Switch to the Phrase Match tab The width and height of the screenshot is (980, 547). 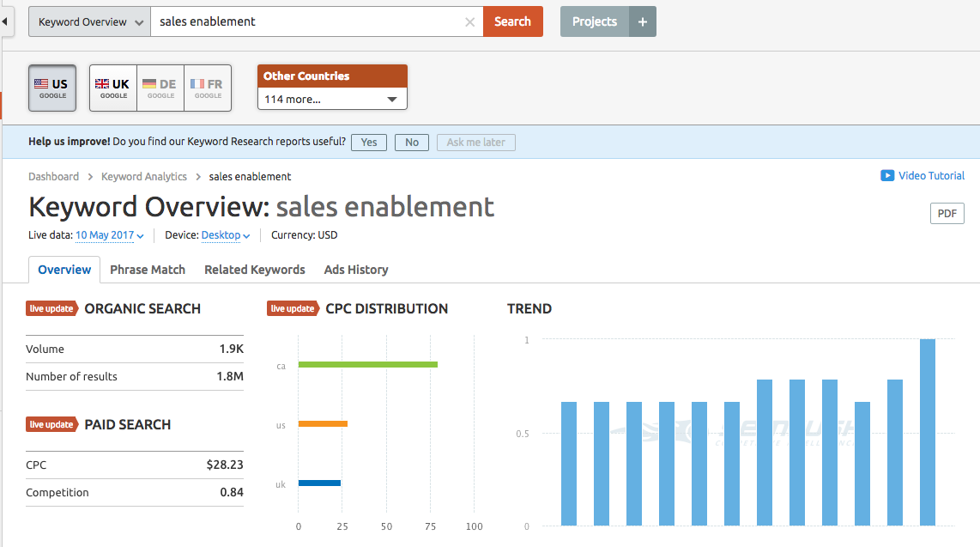click(148, 270)
